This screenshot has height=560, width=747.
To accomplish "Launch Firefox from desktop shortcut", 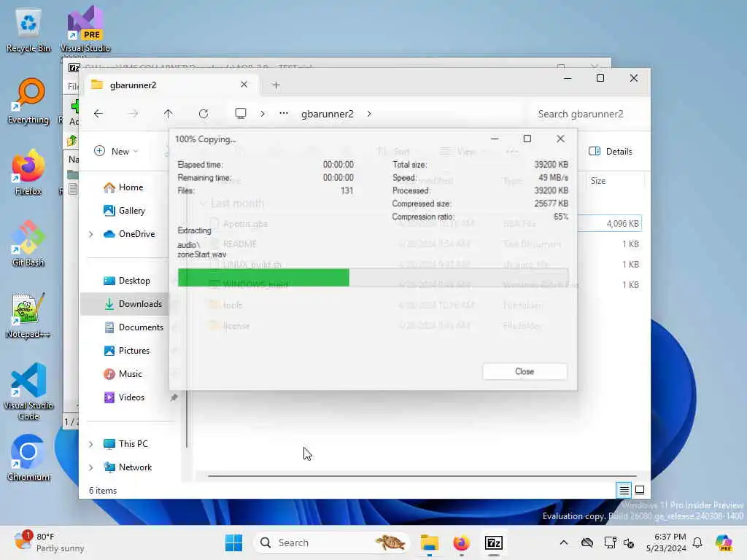I will [x=28, y=172].
